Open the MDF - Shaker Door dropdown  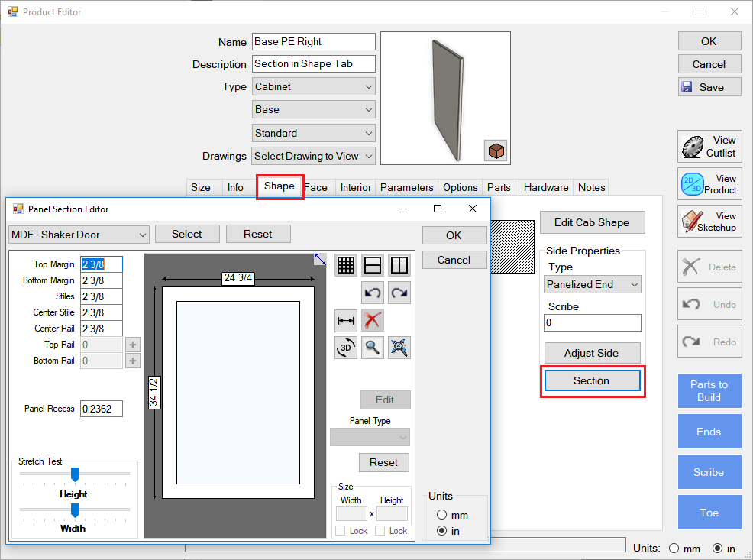click(x=78, y=234)
